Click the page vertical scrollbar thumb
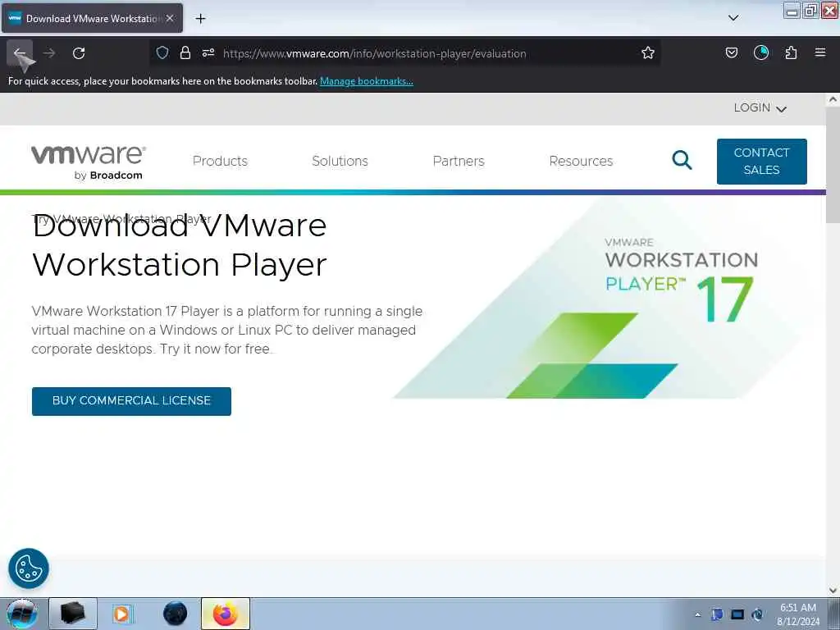Image resolution: width=840 pixels, height=630 pixels. point(833,166)
